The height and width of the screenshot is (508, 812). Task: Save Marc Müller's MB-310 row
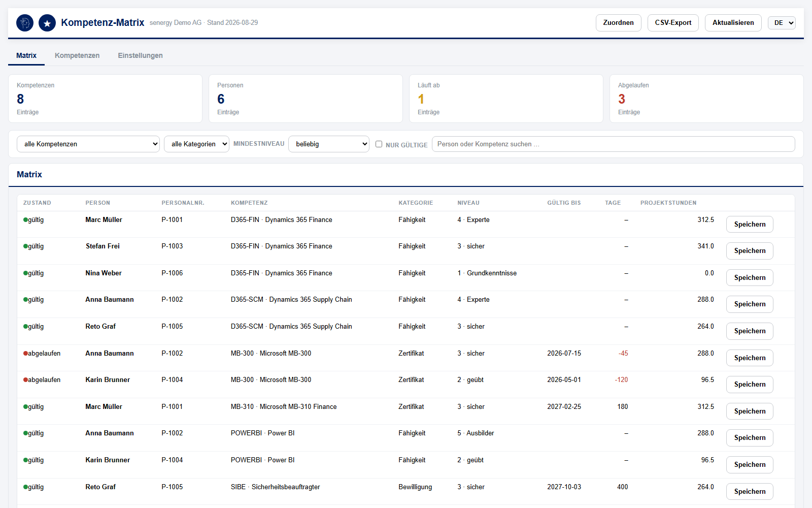pyautogui.click(x=750, y=411)
